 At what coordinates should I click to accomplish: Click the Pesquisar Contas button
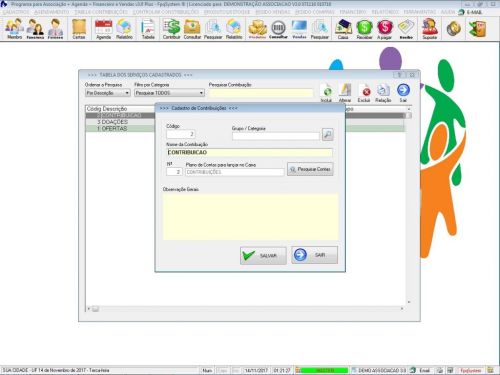click(310, 169)
